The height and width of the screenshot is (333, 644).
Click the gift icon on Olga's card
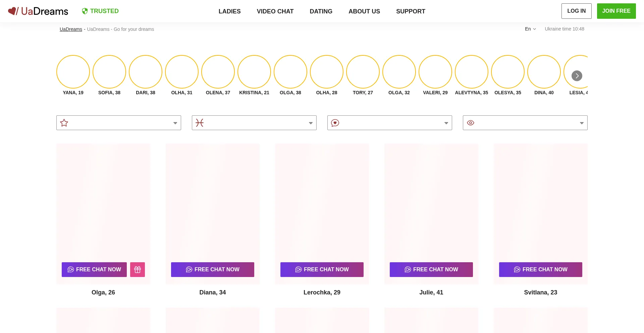point(138,270)
